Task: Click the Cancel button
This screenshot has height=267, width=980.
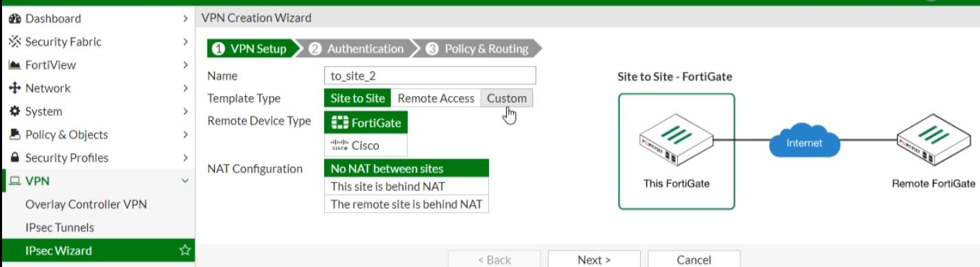Action: [694, 259]
